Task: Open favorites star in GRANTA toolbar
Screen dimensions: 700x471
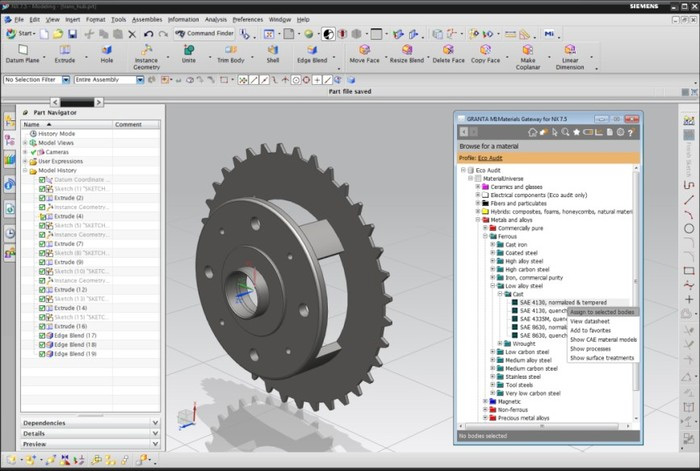Action: click(x=576, y=132)
